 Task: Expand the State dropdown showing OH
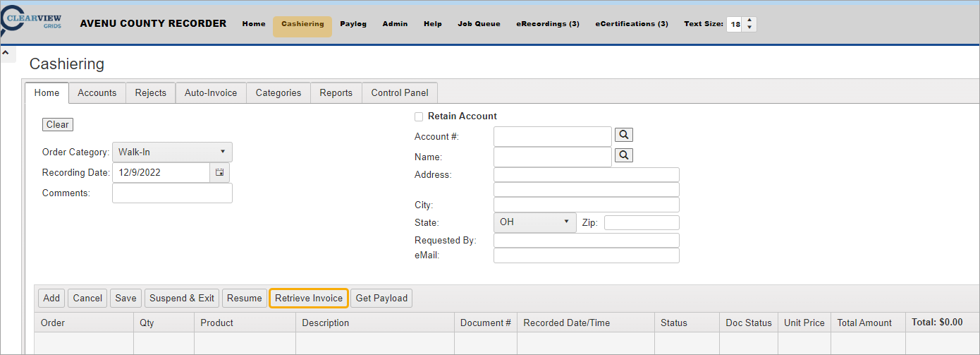pyautogui.click(x=534, y=222)
